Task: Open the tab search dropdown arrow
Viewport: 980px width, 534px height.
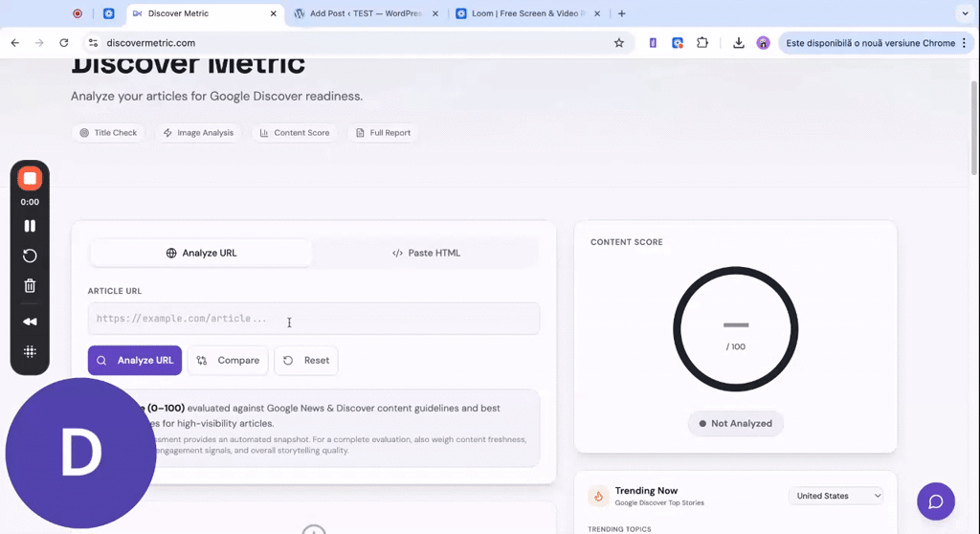Action: (965, 13)
